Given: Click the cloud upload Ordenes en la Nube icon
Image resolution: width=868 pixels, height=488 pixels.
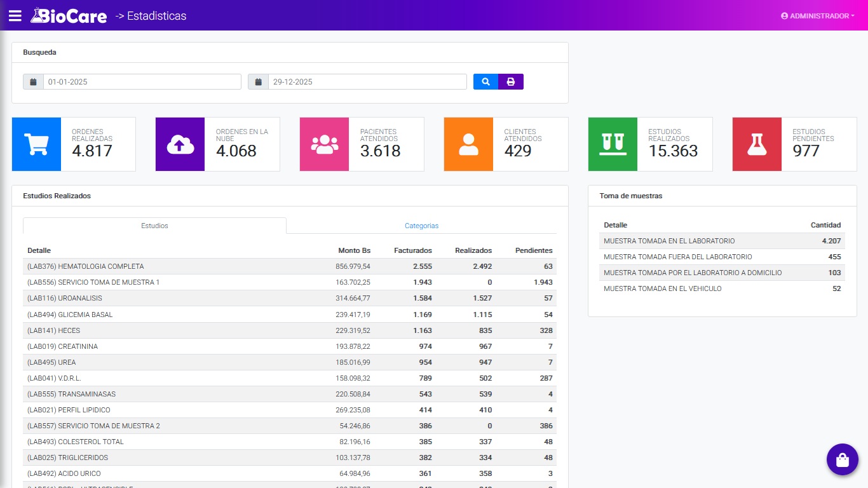Looking at the screenshot, I should [180, 144].
